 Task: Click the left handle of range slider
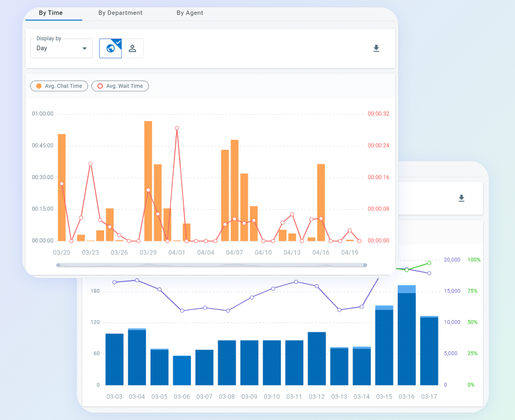tap(58, 265)
